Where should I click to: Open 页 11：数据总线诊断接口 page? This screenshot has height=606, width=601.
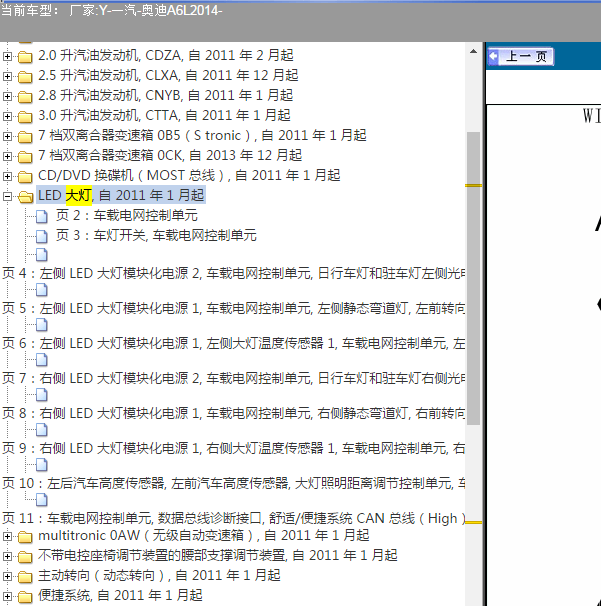[233, 518]
